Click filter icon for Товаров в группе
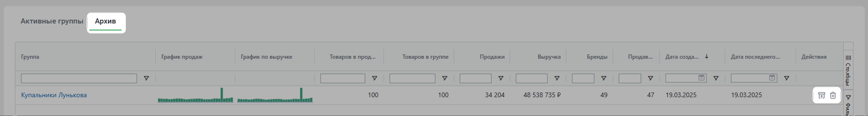 (445, 78)
